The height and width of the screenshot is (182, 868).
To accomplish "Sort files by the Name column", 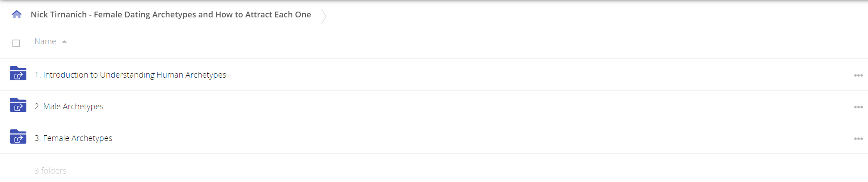I will (45, 41).
